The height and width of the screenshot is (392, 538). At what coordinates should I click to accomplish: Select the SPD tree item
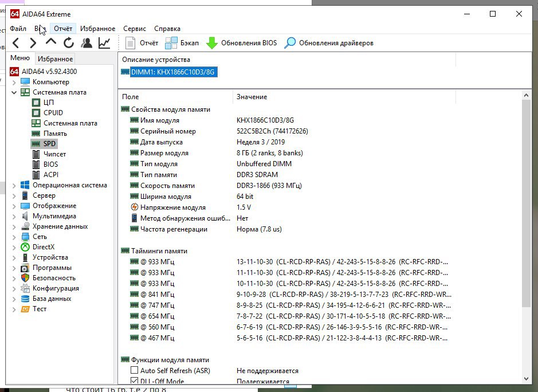tap(49, 143)
